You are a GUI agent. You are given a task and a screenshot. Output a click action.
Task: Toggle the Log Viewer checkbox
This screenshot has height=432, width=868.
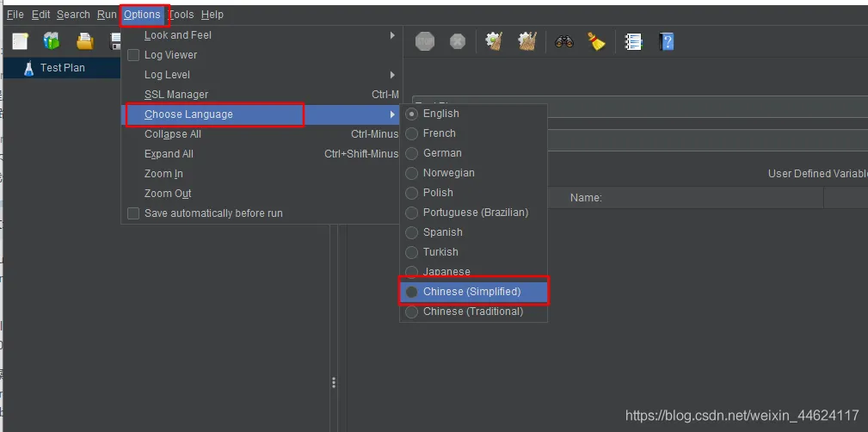point(133,55)
